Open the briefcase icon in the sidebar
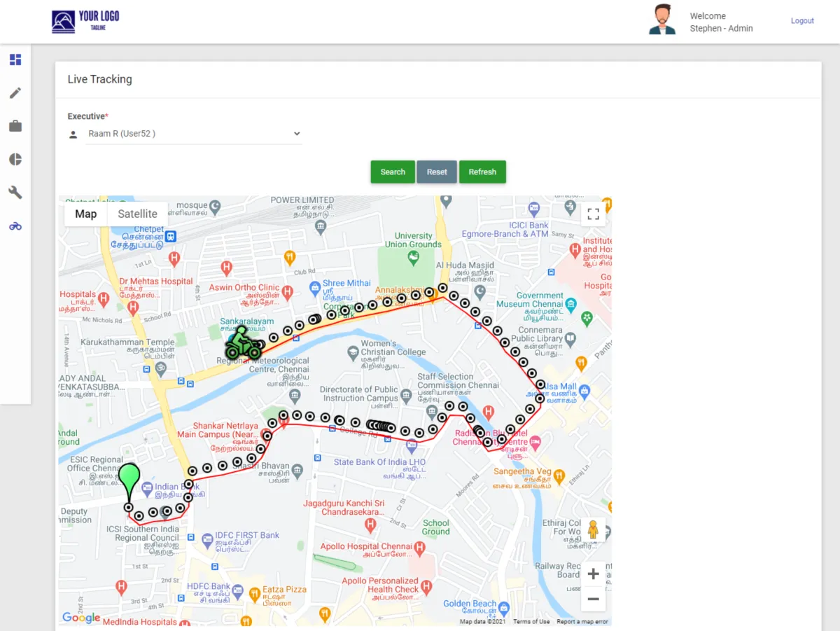The image size is (840, 631). (x=15, y=126)
